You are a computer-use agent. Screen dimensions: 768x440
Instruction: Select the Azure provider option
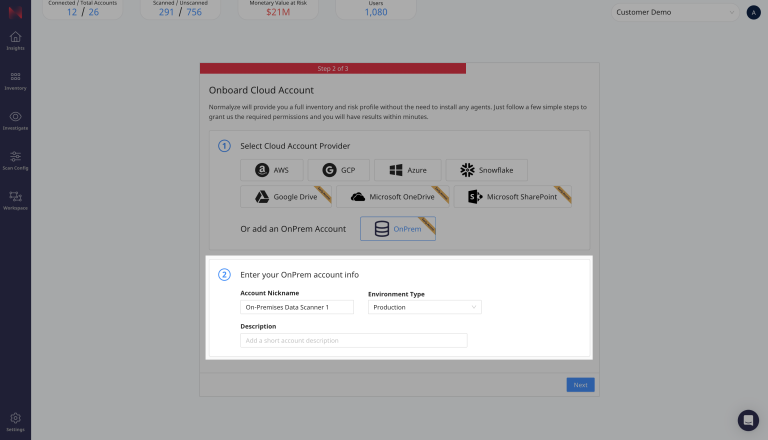click(407, 170)
